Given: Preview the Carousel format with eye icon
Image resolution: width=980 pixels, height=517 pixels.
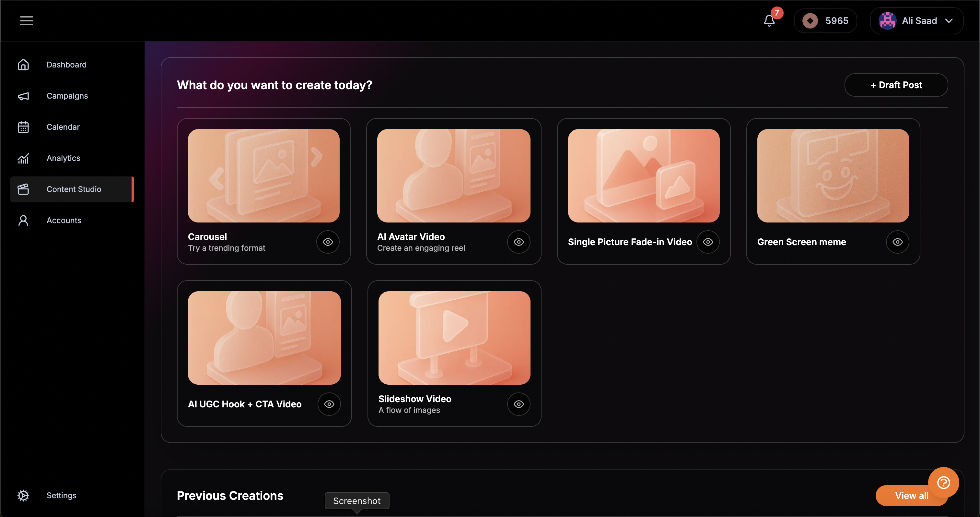Looking at the screenshot, I should (328, 242).
